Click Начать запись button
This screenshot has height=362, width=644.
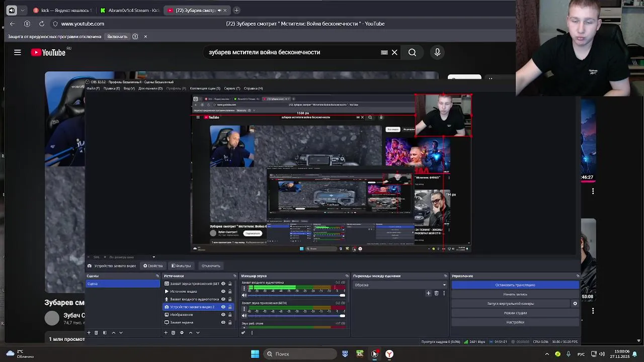515,294
